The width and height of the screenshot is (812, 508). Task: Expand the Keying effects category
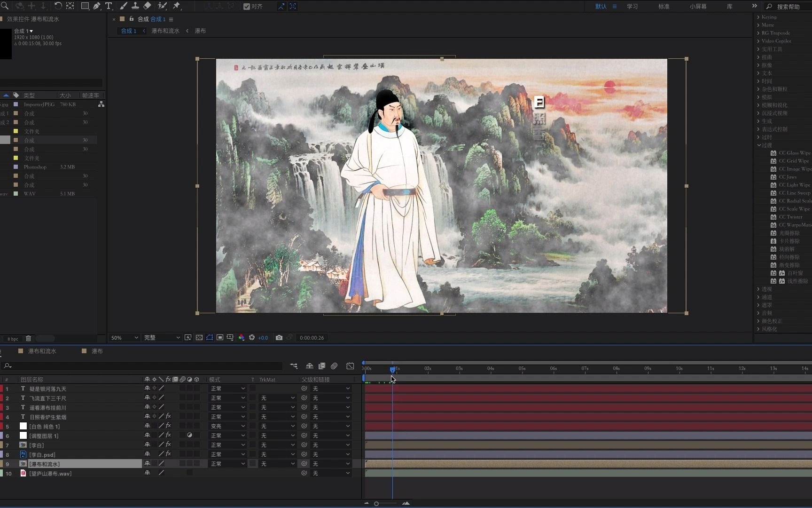pyautogui.click(x=758, y=17)
